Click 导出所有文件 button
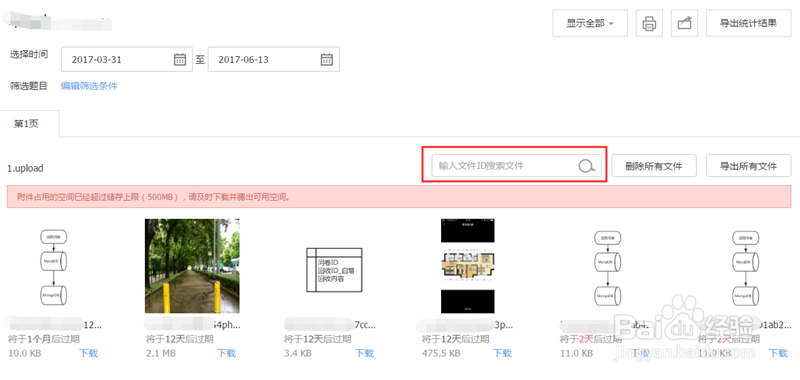This screenshot has width=800, height=380. pyautogui.click(x=748, y=166)
